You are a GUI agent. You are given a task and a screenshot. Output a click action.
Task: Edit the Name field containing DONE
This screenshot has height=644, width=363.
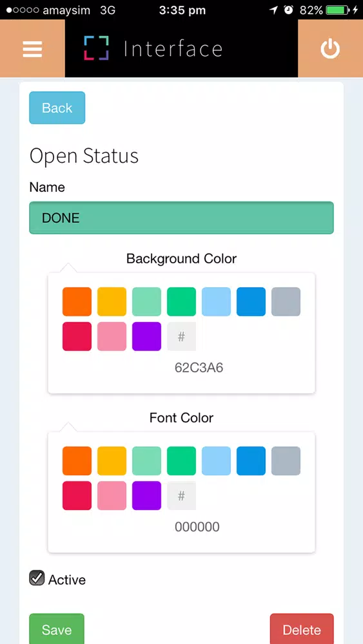coord(181,218)
